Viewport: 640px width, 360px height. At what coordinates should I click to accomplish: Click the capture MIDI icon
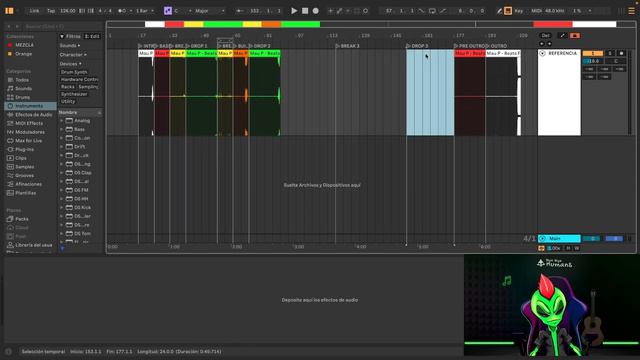(x=357, y=11)
